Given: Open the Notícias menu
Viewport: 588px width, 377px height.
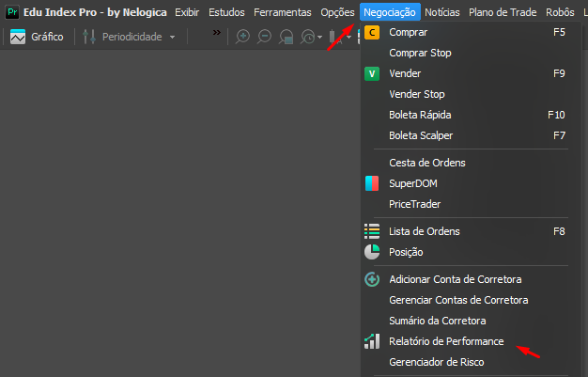Looking at the screenshot, I should [442, 12].
